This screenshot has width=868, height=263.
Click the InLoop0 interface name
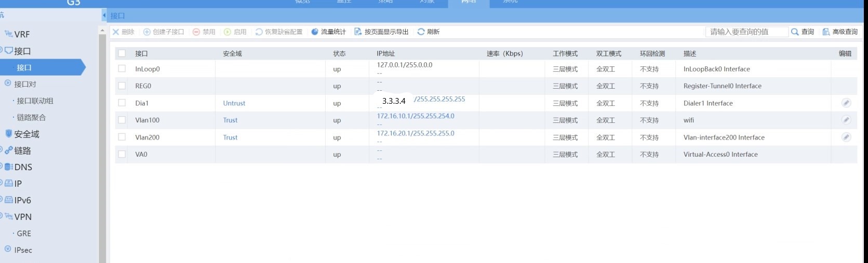tap(148, 69)
